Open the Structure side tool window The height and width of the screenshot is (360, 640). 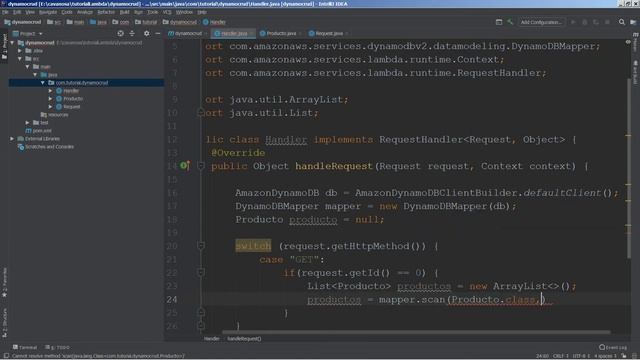point(4,322)
